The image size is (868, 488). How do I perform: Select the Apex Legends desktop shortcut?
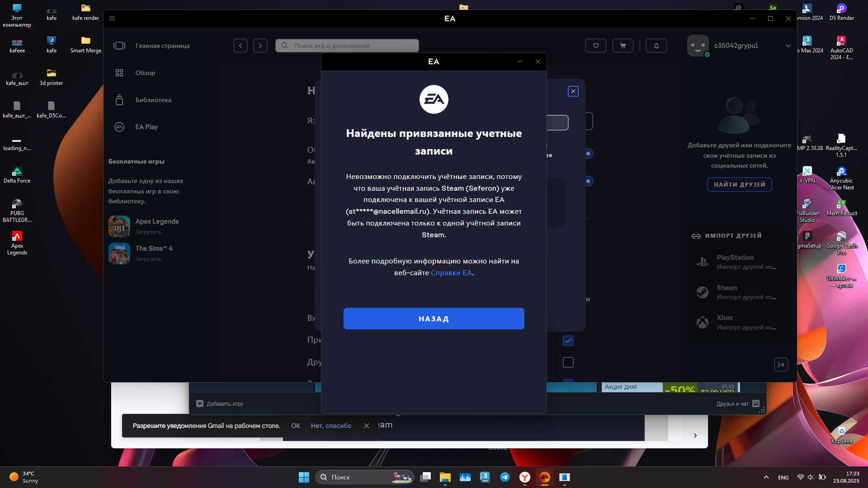pyautogui.click(x=17, y=243)
